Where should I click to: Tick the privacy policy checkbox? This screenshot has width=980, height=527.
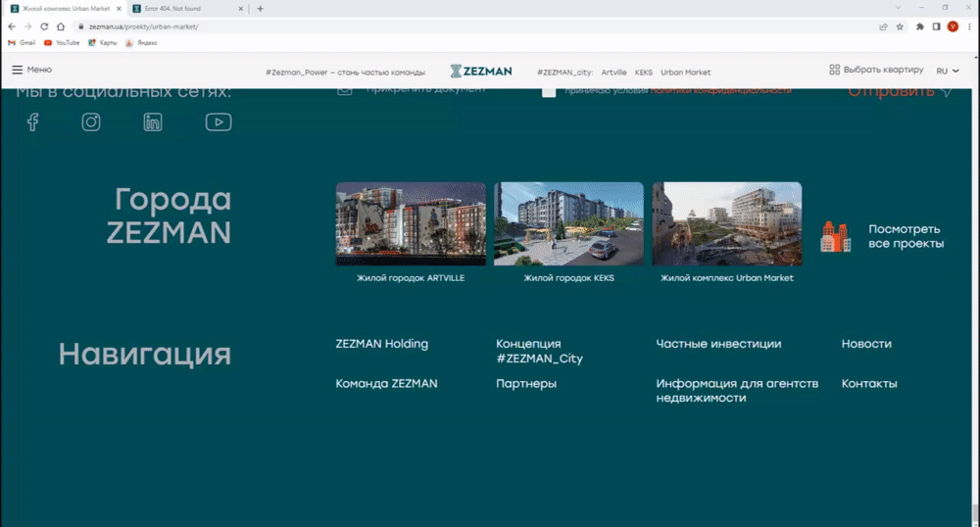549,91
